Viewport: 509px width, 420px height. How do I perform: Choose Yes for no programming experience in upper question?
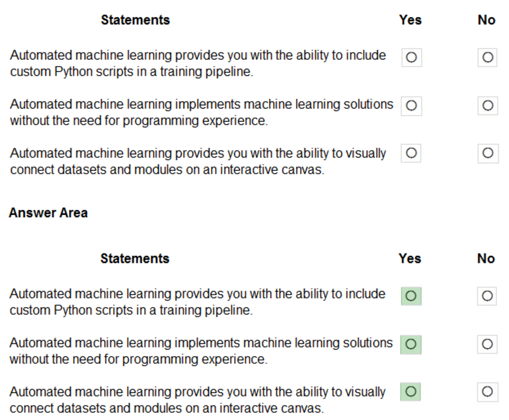tap(411, 106)
